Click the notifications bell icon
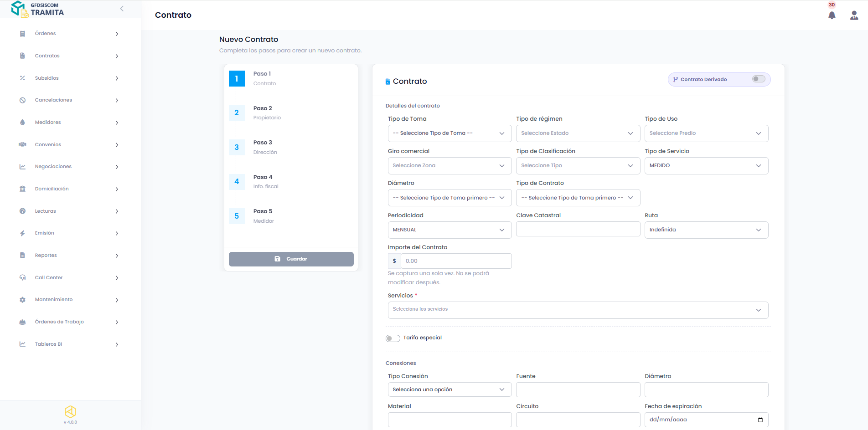This screenshot has width=868, height=430. click(x=832, y=15)
